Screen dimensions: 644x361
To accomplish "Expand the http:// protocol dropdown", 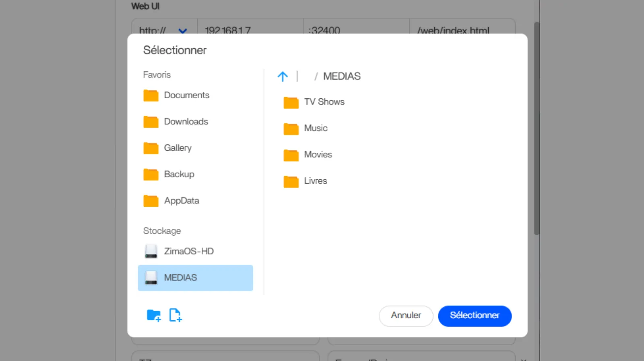I will pos(182,30).
